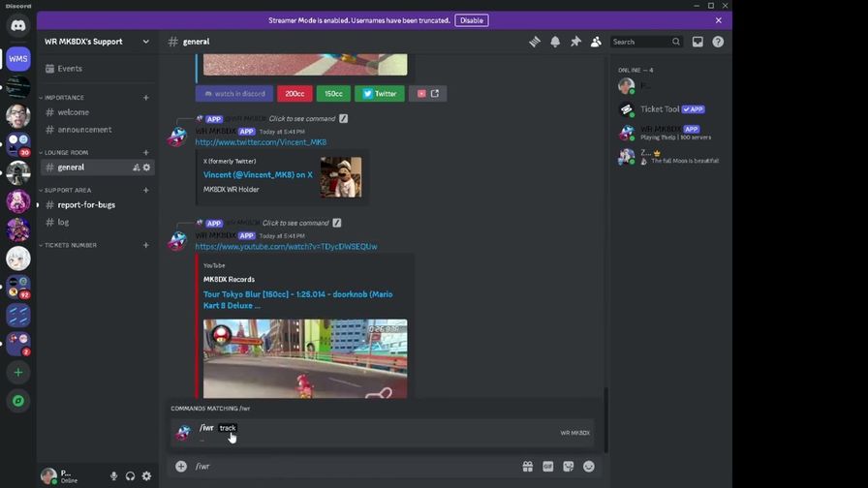Open the gift Nitro icon

528,467
